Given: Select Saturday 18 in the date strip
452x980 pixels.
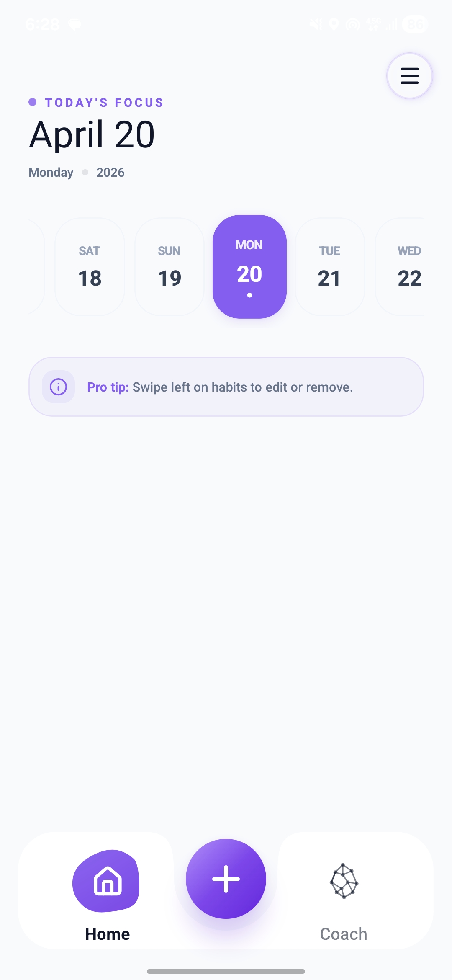Looking at the screenshot, I should click(90, 267).
